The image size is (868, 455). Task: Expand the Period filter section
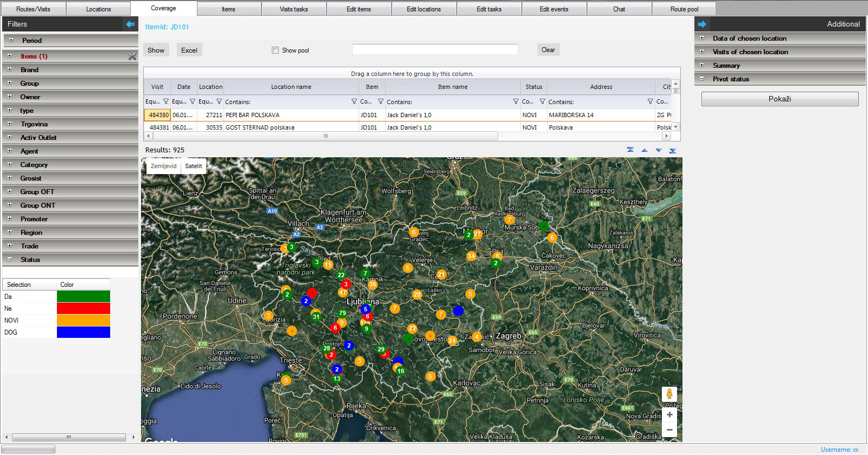[x=11, y=40]
